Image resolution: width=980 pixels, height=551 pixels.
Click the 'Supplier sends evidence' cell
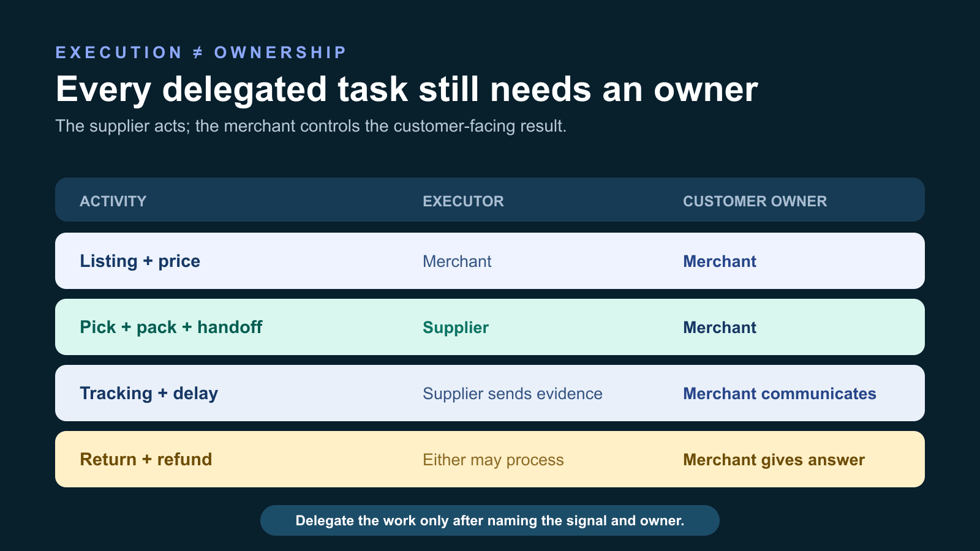(x=513, y=394)
